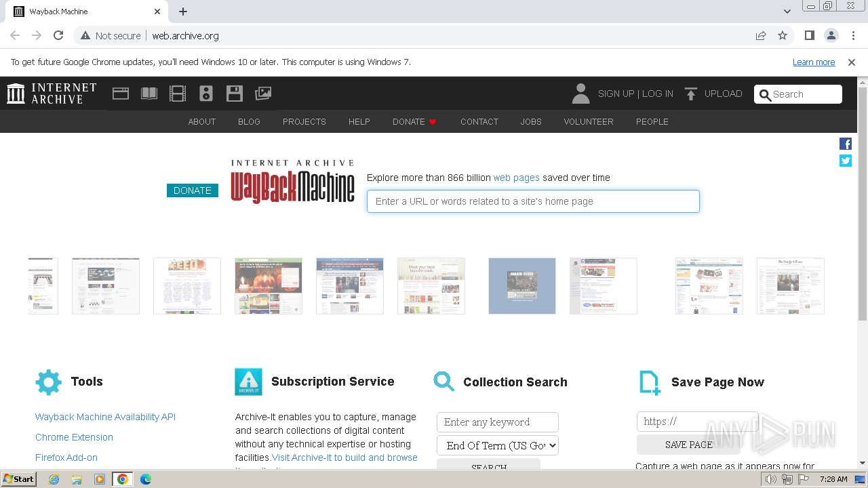Screen dimensions: 868x488
Task: Open the PROJECTS menu item
Action: 304,122
